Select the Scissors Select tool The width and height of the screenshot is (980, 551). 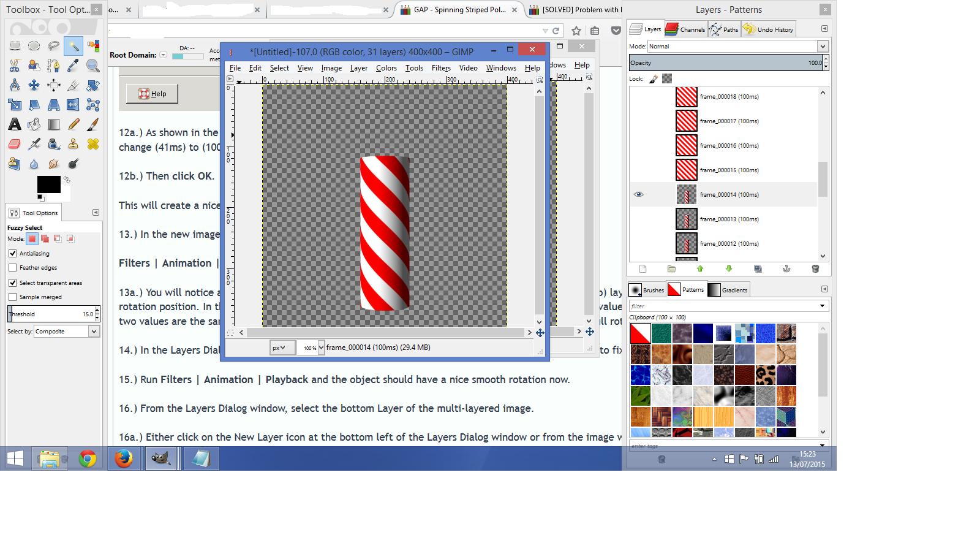point(15,66)
